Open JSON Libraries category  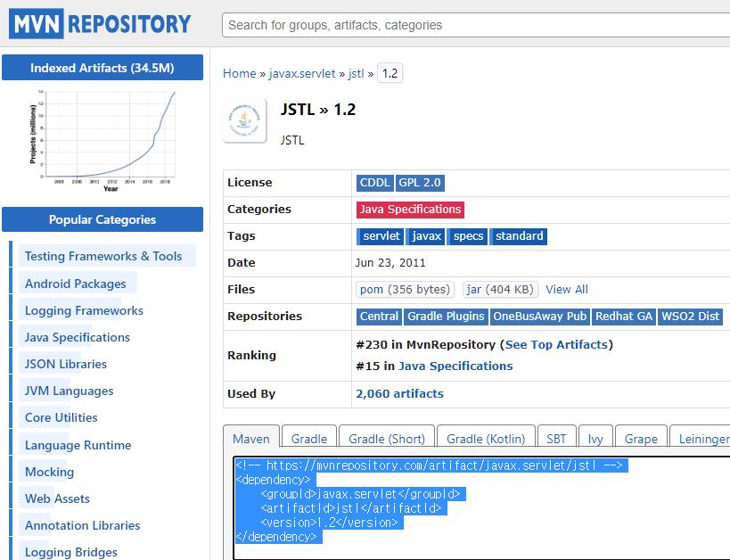point(66,364)
